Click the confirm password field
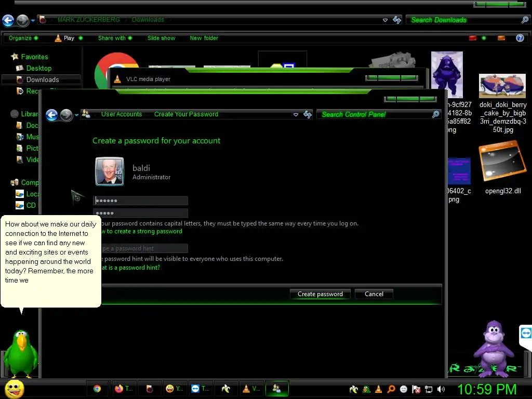 (140, 213)
